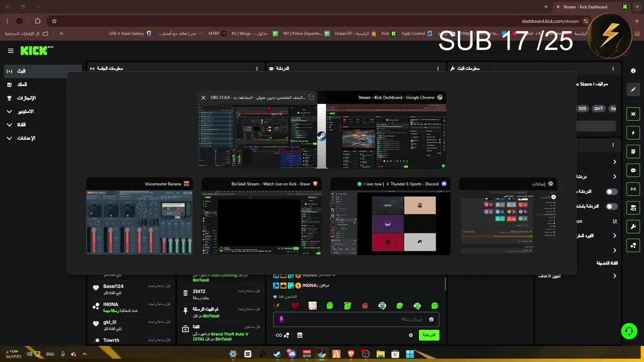Screen dimensions: 644x362
Task: Toggle the second chat mode switch
Action: pos(611,206)
